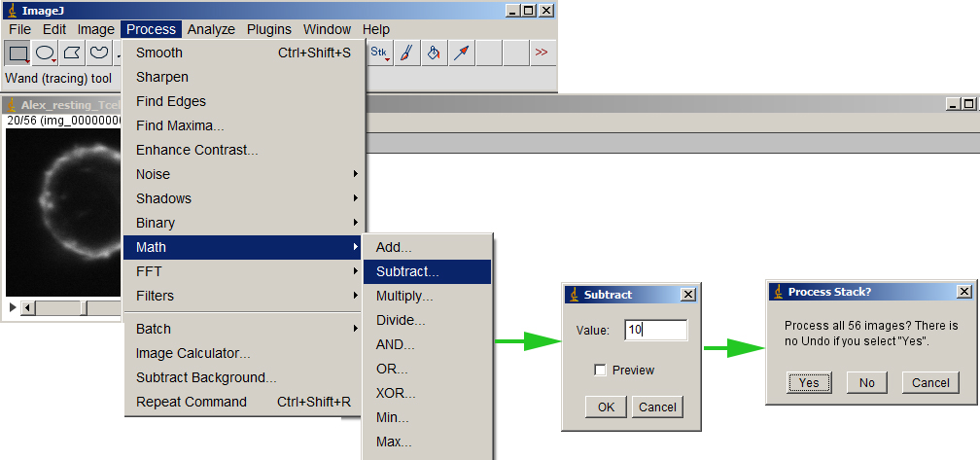The image size is (980, 460).
Task: Click Subtract Background... menu entry
Action: tap(206, 377)
